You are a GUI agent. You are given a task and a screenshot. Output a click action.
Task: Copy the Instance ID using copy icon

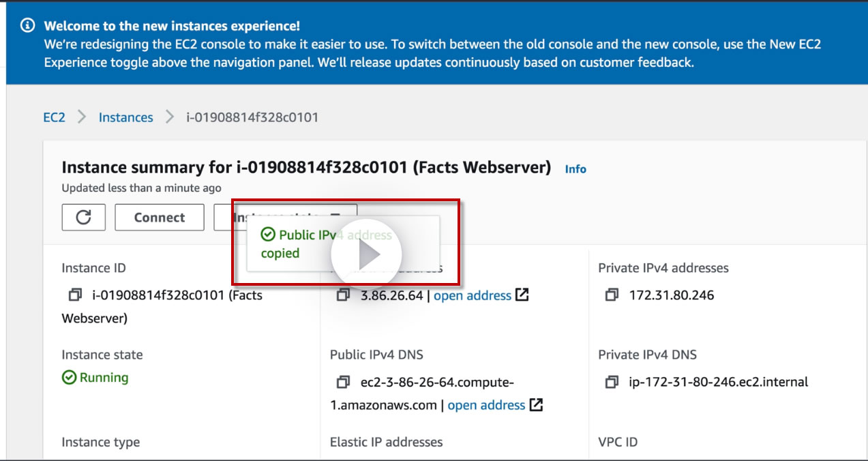click(x=75, y=295)
